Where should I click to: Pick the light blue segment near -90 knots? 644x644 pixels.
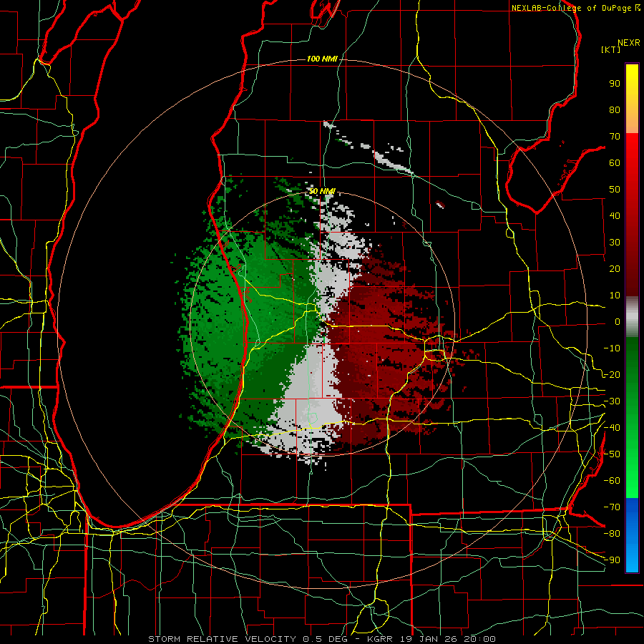pyautogui.click(x=632, y=559)
